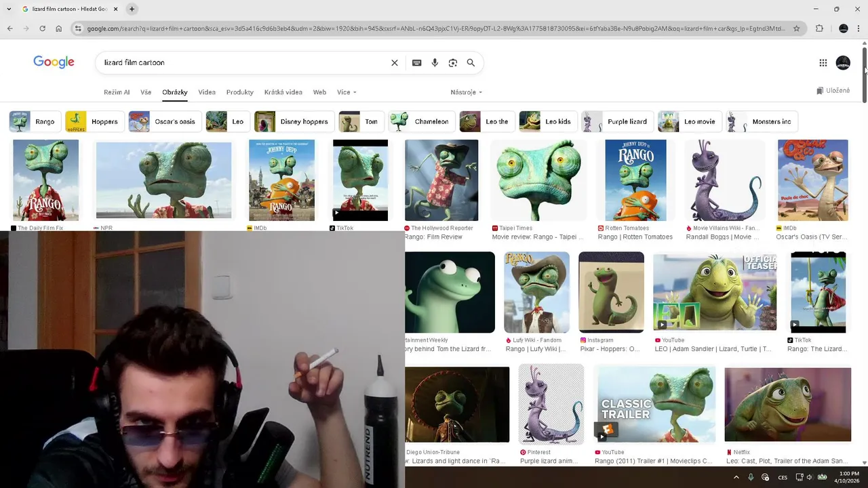
Task: Open 'Leo: Cast, Plot, Trailer' Netflix link
Action: pos(787,461)
